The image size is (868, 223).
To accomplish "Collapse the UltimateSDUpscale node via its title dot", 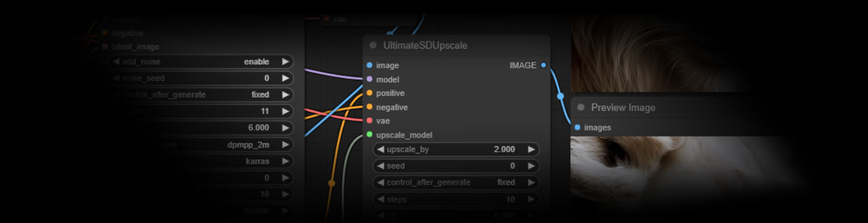I will click(x=373, y=45).
